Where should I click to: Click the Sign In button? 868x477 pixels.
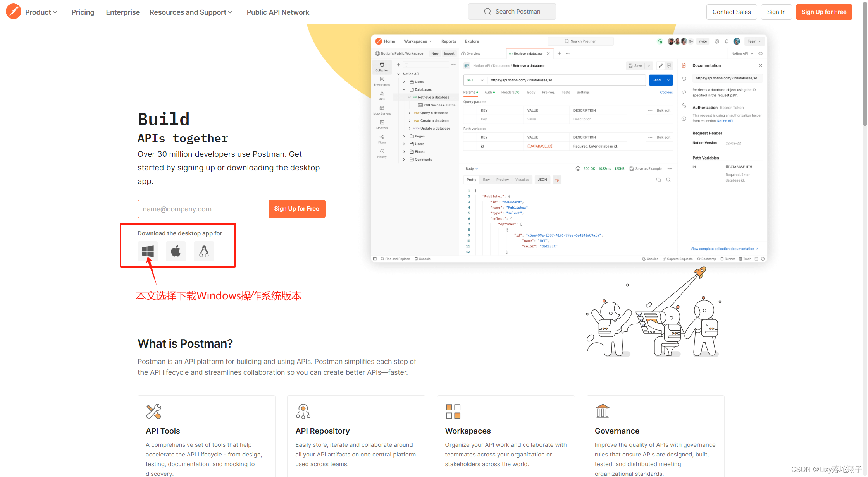click(x=776, y=12)
